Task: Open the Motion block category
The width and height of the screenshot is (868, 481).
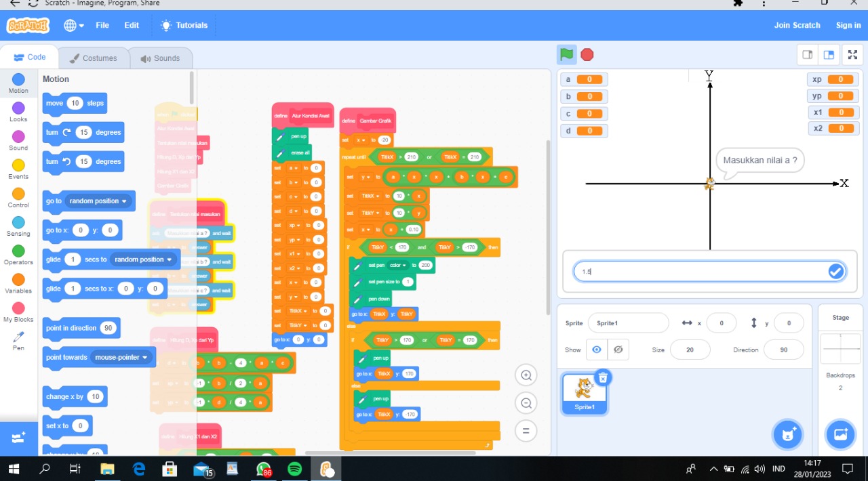Action: point(18,84)
